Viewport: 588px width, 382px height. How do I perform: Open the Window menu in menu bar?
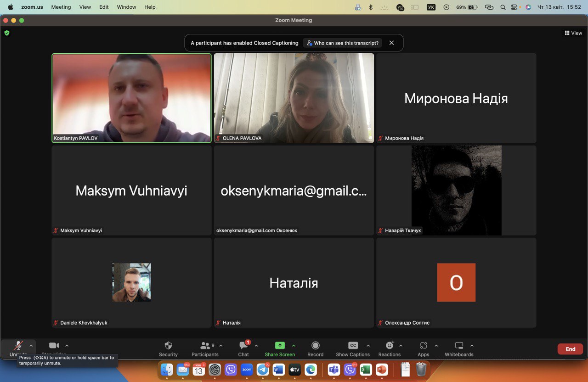pos(126,7)
